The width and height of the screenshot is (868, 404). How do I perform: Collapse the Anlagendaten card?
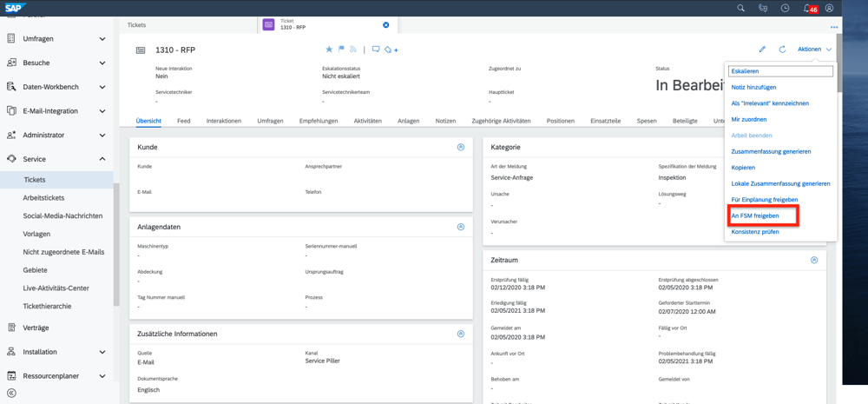point(461,227)
